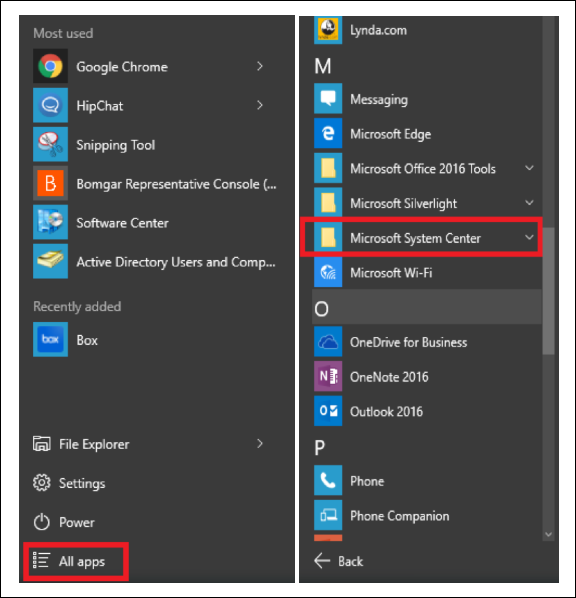
Task: Click the Settings label
Action: [82, 483]
